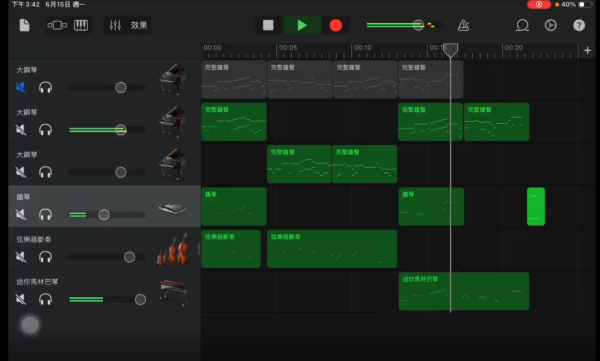Viewport: 600px width, 361px height.
Task: Tap the 效果 effects button
Action: coord(139,26)
